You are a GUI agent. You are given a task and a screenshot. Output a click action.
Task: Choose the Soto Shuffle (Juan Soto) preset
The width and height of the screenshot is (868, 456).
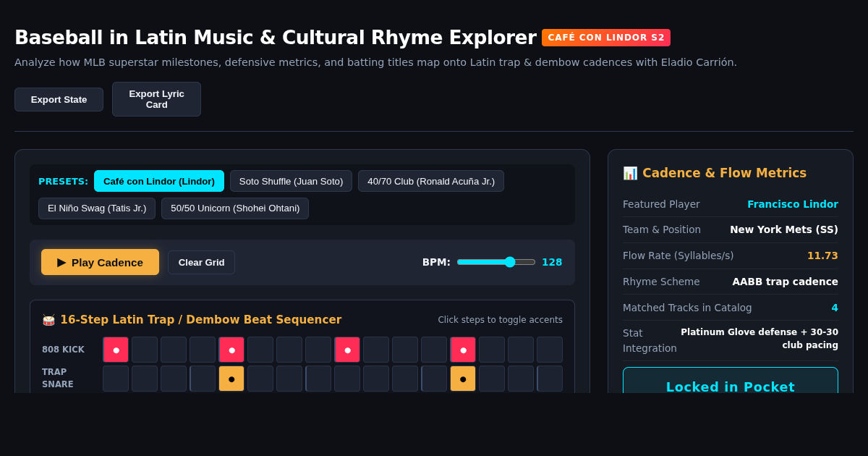pos(291,181)
